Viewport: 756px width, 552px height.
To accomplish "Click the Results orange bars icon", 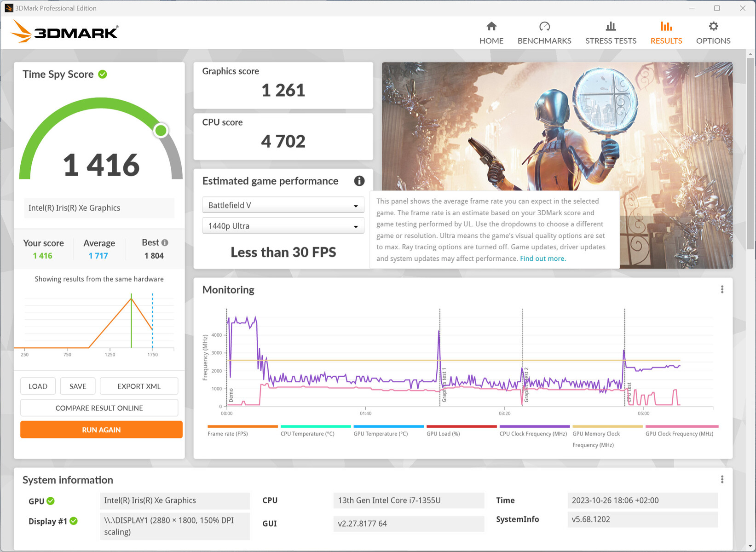I will [x=666, y=26].
